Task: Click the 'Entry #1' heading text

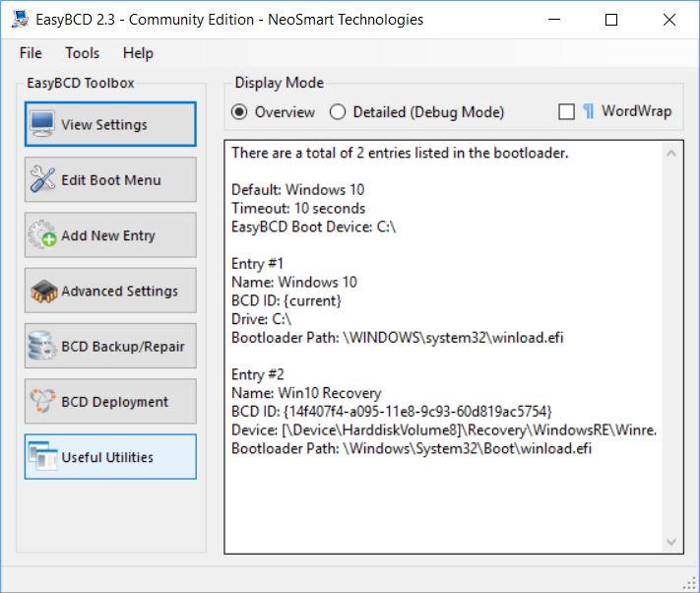Action: pos(257,264)
